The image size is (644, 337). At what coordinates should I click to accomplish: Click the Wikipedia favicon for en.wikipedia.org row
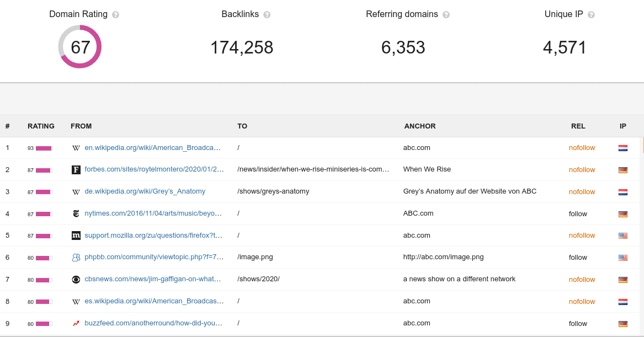[x=76, y=148]
